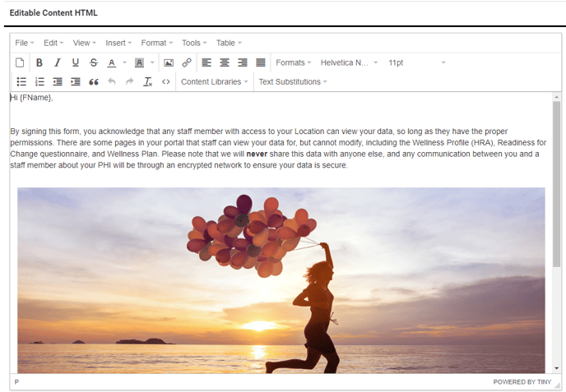The height and width of the screenshot is (392, 566).
Task: Insert a blockquote
Action: pos(93,82)
